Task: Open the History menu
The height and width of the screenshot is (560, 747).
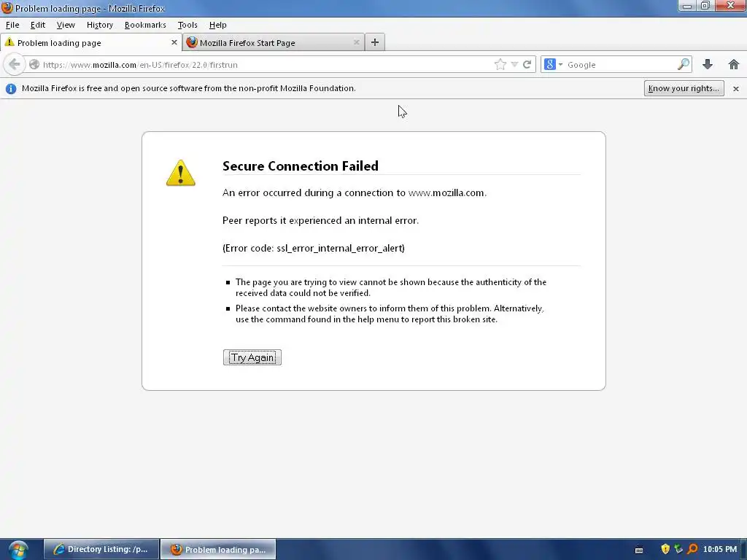Action: point(99,25)
